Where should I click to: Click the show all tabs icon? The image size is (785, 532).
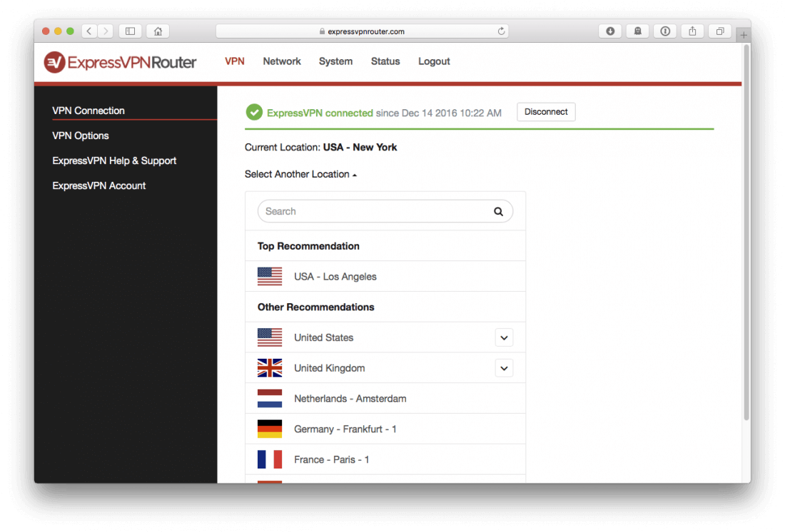pyautogui.click(x=720, y=31)
